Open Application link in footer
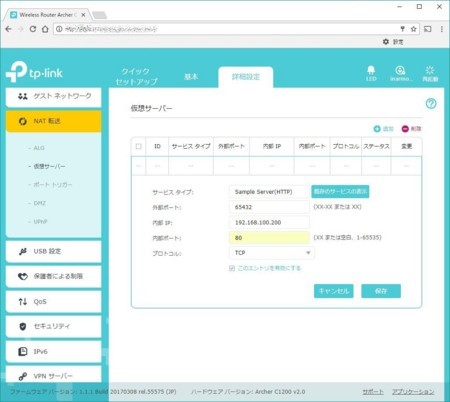This screenshot has width=450, height=402. click(413, 392)
